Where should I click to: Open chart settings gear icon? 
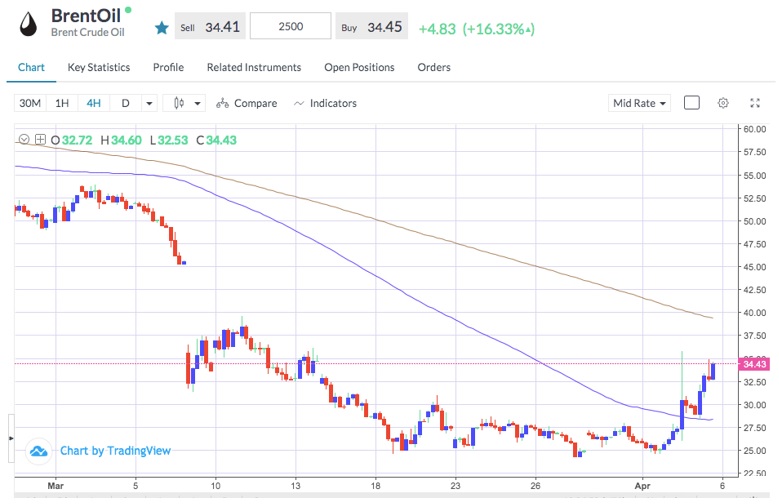723,103
